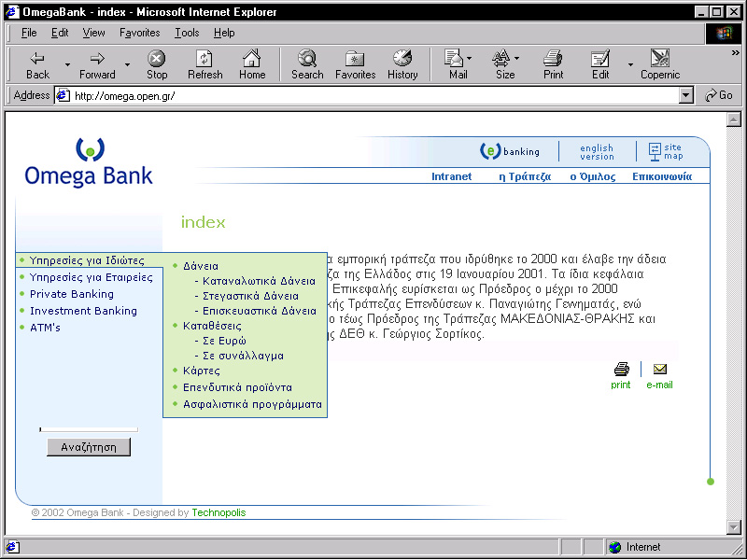
Task: Go to Home via the toolbar
Action: 252,64
